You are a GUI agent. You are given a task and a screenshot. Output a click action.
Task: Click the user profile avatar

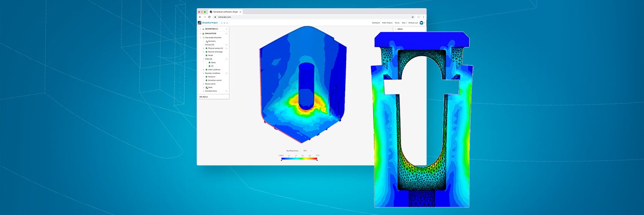[x=422, y=23]
